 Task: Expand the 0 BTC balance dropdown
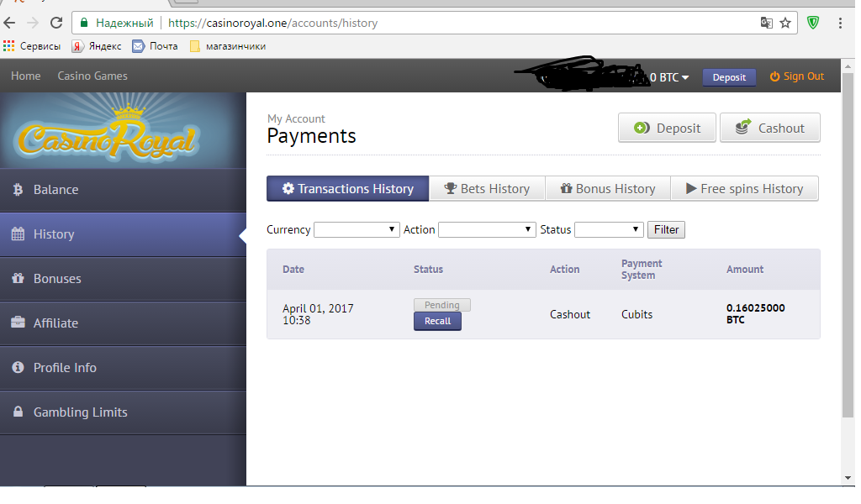coord(669,77)
